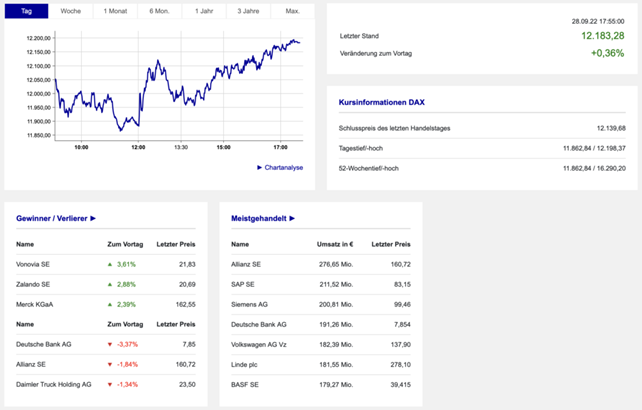Open the 3 Jahre chart tab

click(247, 10)
